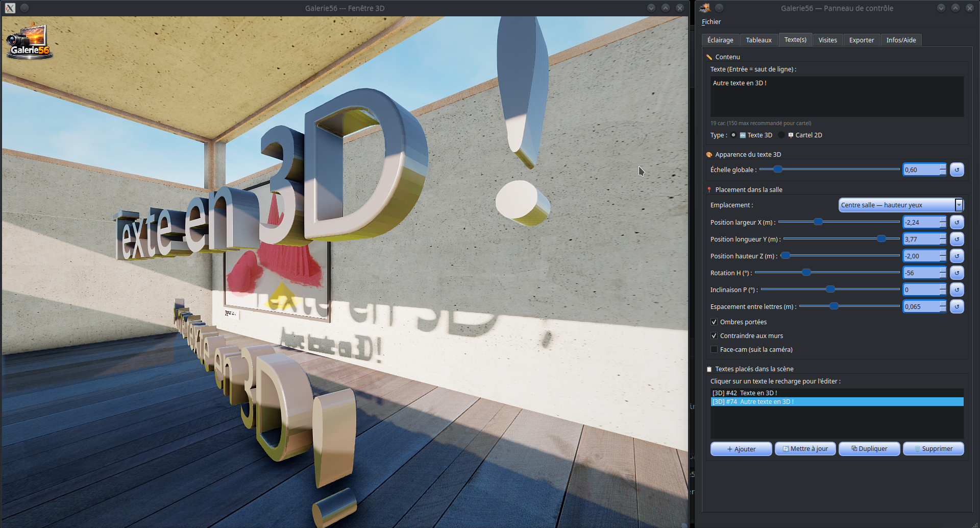Reset the Inclinaison P angle
Image resolution: width=980 pixels, height=528 pixels.
[x=957, y=290]
